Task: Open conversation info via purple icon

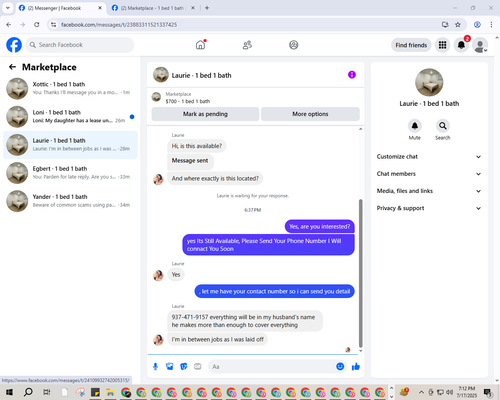Action: pos(352,75)
